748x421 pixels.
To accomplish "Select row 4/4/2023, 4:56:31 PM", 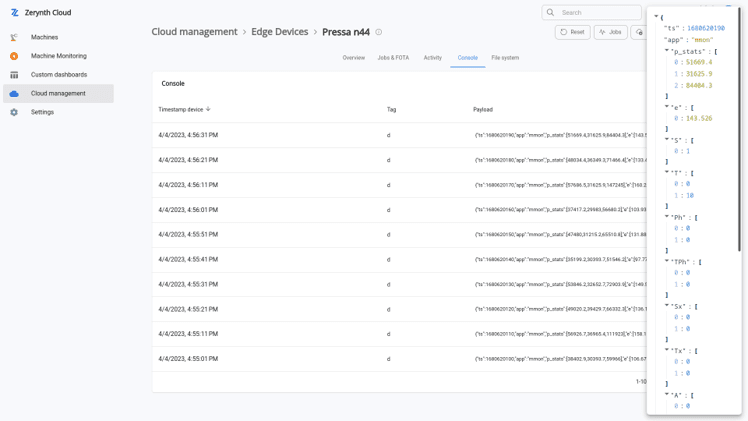I will coord(400,135).
